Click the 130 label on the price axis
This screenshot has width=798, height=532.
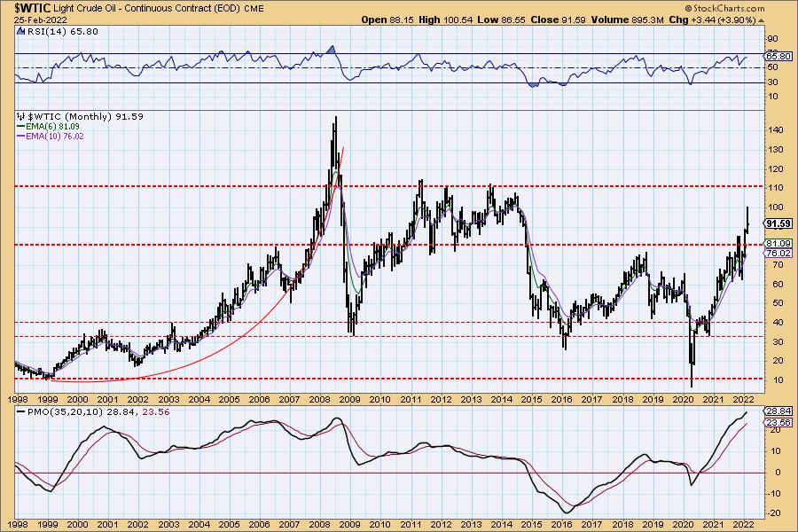point(776,150)
